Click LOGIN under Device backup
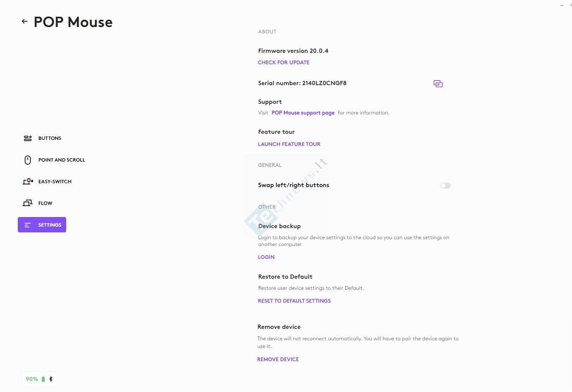Image resolution: width=572 pixels, height=392 pixels. (x=266, y=257)
